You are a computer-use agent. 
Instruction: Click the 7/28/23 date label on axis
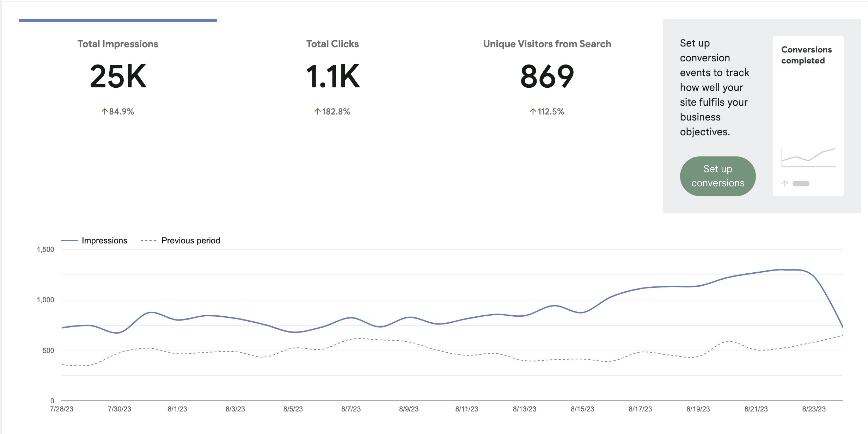(x=62, y=409)
